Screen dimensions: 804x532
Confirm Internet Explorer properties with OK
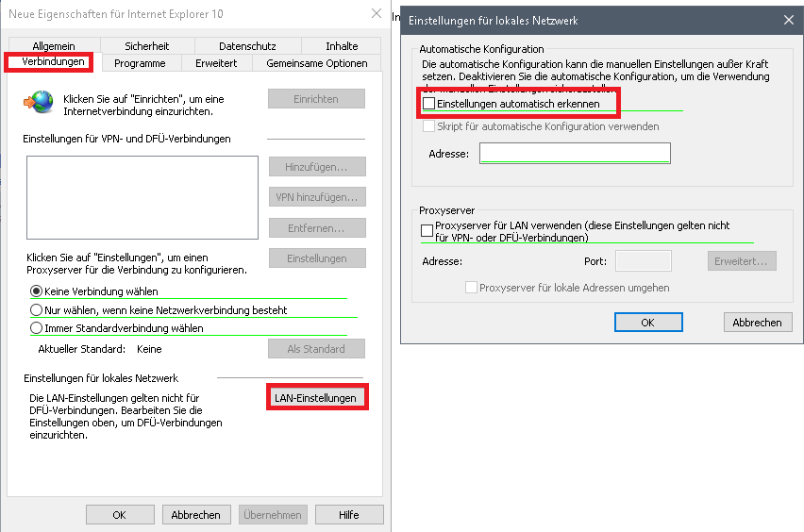(120, 515)
